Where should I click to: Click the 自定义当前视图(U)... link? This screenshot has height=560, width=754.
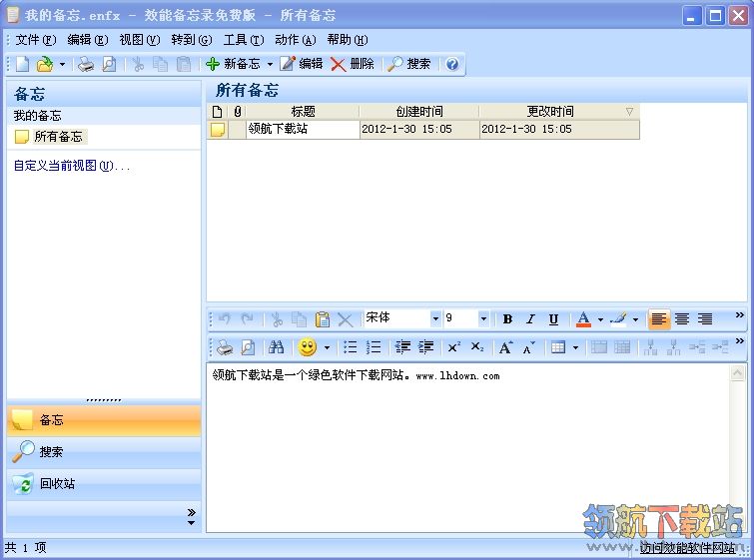(72, 166)
